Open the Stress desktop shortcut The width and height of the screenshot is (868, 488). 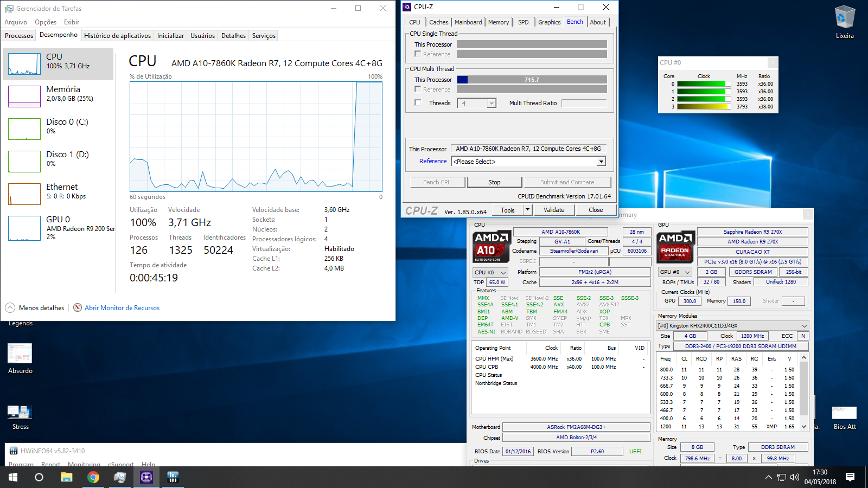20,416
